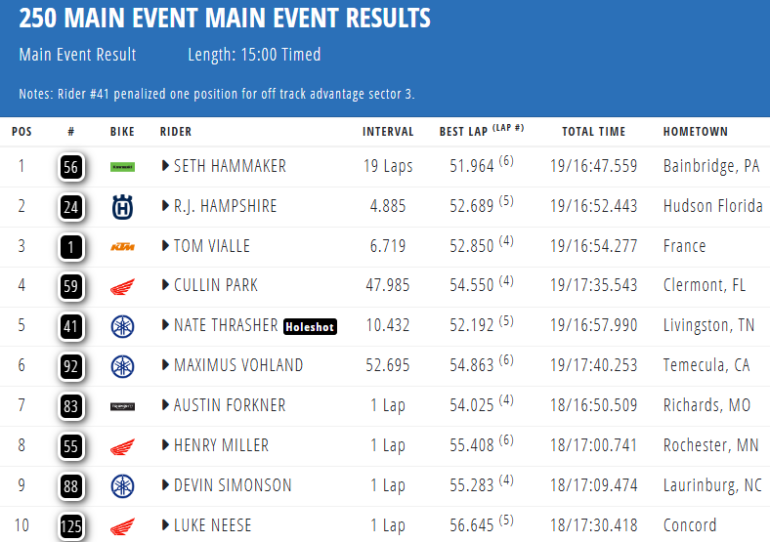This screenshot has height=542, width=770.
Task: Expand Luke Neese rider row
Action: tap(165, 525)
